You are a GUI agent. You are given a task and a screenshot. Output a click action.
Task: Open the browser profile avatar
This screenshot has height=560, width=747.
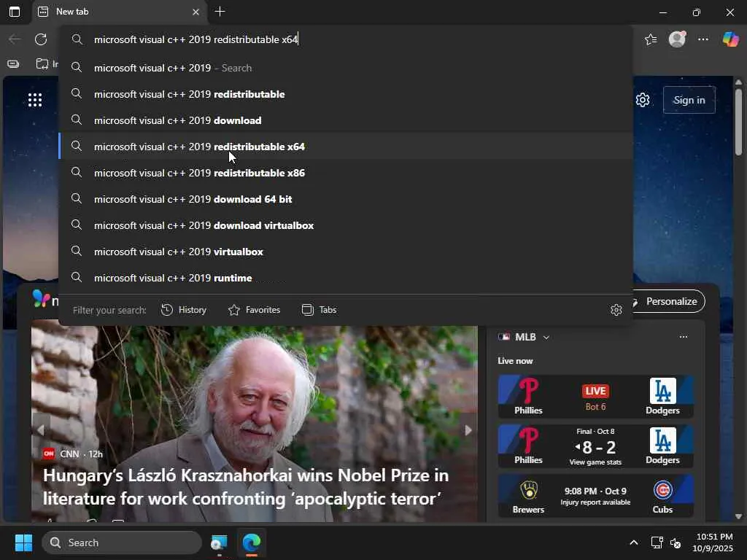677,39
